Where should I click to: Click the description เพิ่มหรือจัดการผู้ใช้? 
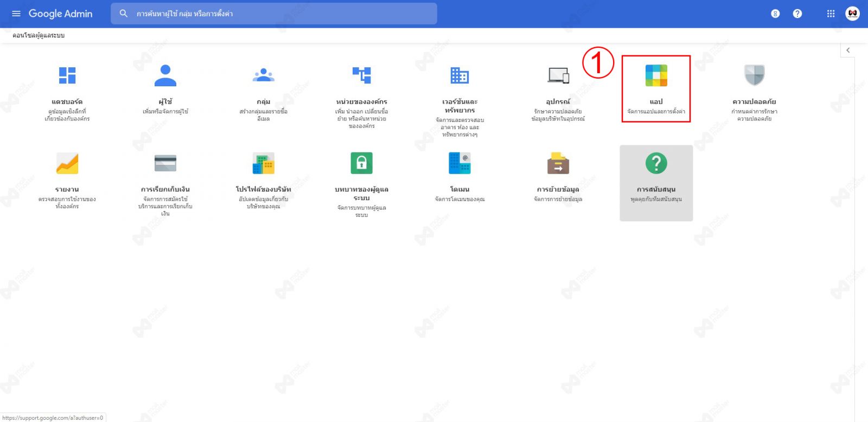(x=165, y=112)
